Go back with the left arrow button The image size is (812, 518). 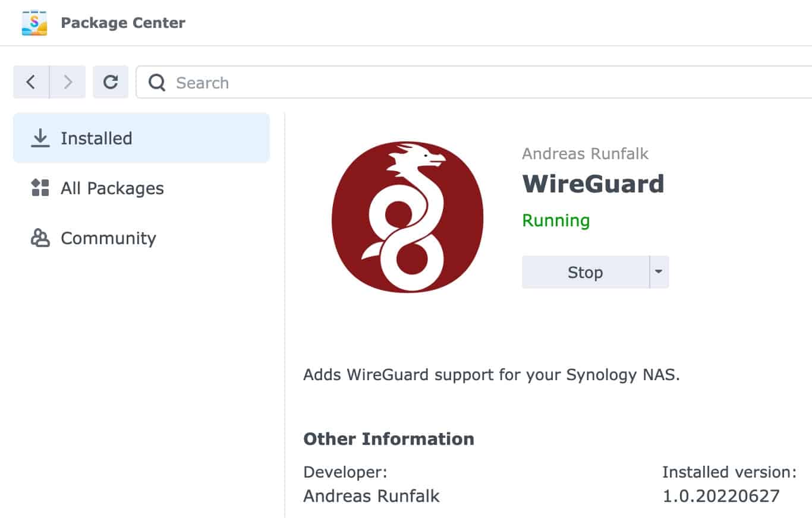point(31,82)
